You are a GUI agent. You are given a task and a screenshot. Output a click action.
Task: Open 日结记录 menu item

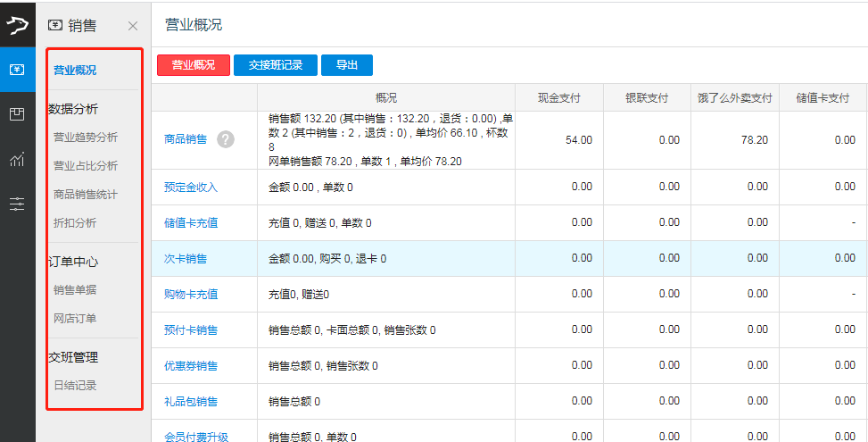75,386
